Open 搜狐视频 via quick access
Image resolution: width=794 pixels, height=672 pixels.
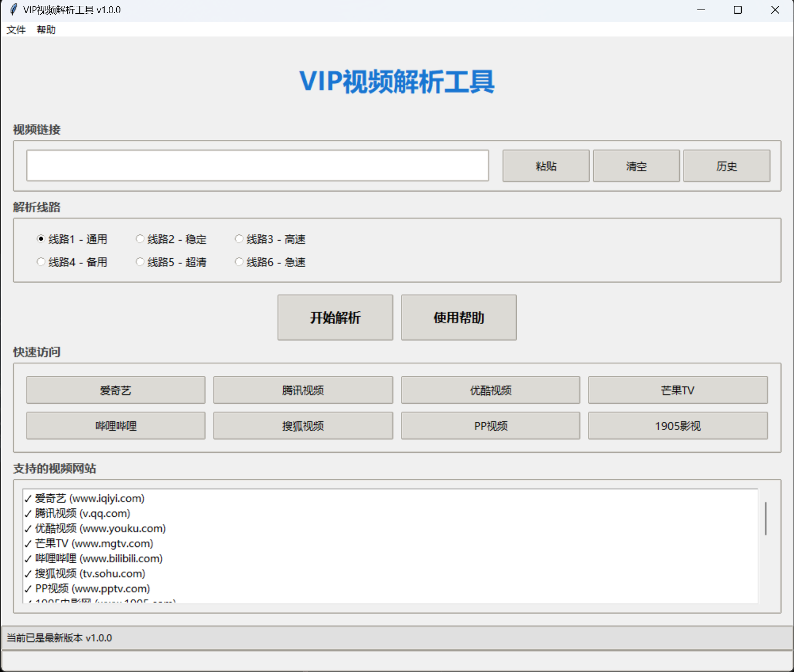point(303,425)
